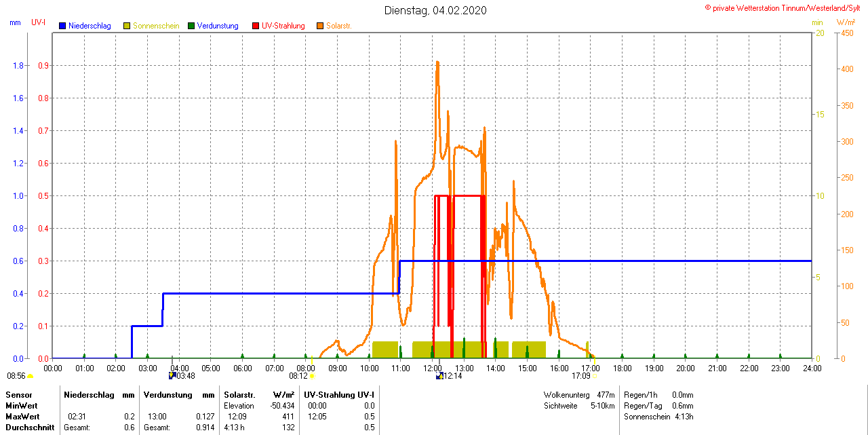This screenshot has height=435, width=868.
Task: Click the yellow Sonnenschein legend swatch
Action: [x=127, y=26]
